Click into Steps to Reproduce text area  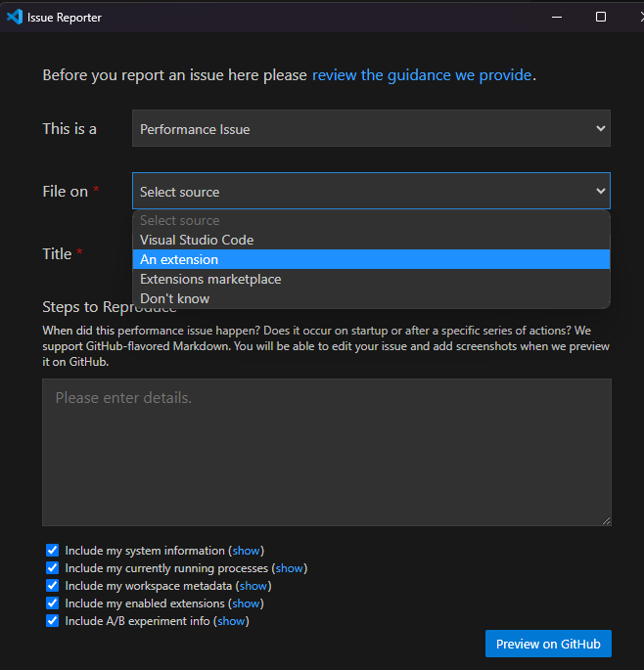(326, 452)
